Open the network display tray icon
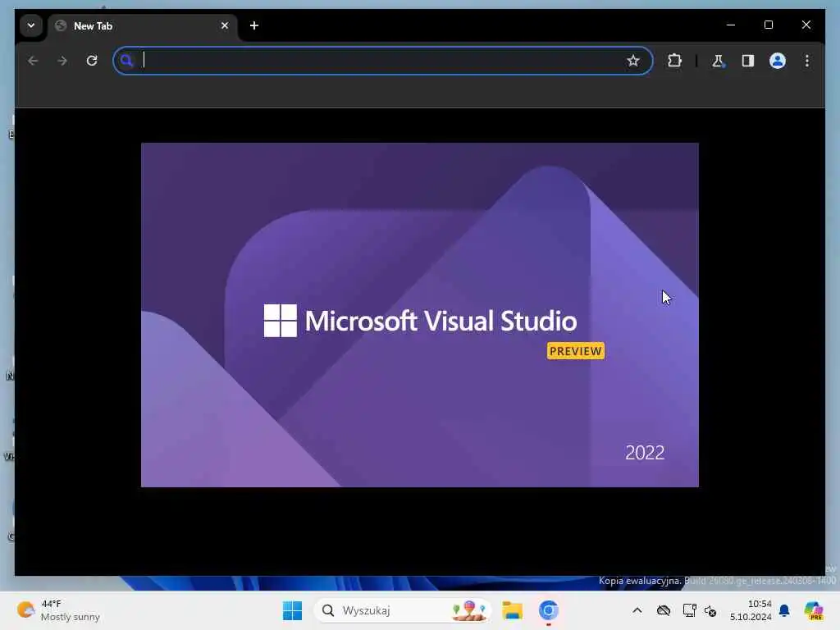Image resolution: width=840 pixels, height=630 pixels. pos(689,610)
